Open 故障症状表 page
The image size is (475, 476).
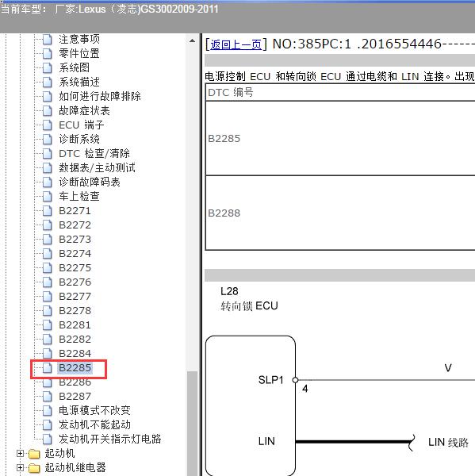tap(84, 110)
